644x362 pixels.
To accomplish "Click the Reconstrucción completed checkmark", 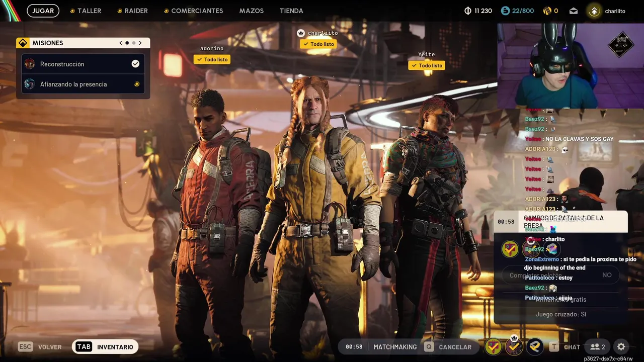I will pos(135,64).
